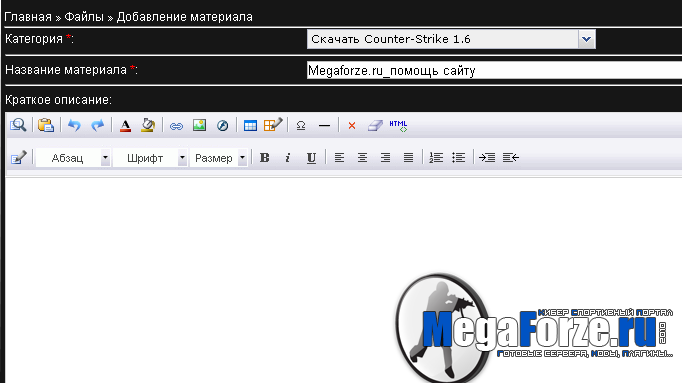Clear formatting with the eraser icon
Screen dimensions: 682x383
click(375, 126)
